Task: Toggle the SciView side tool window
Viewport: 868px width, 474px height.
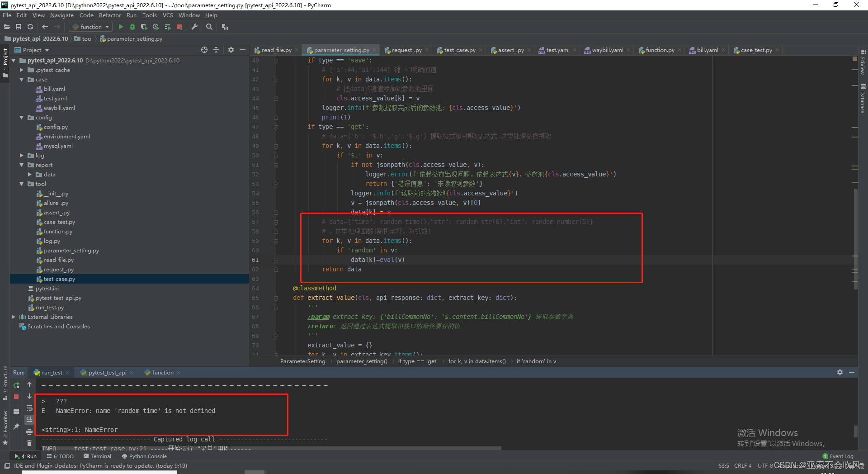Action: [863, 62]
